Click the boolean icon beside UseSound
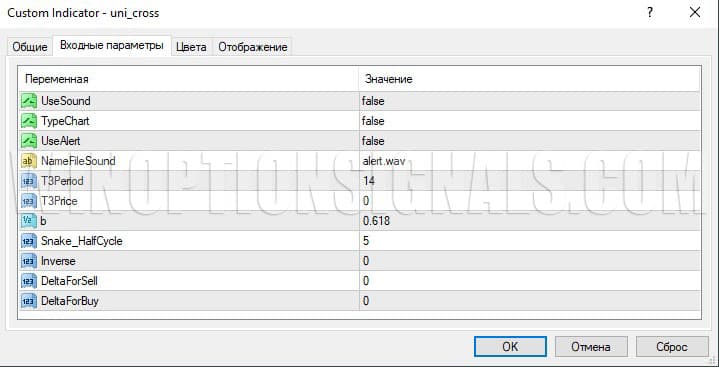Image resolution: width=719 pixels, height=367 pixels. pyautogui.click(x=29, y=101)
